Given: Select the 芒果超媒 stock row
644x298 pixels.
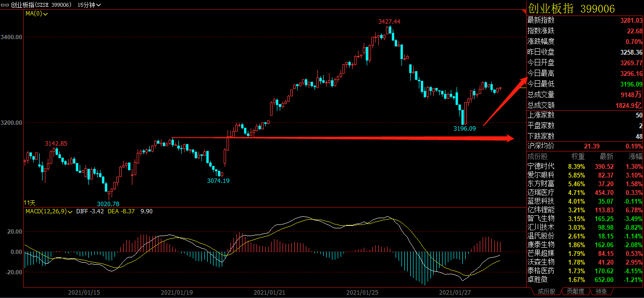Looking at the screenshot, I should (x=585, y=253).
